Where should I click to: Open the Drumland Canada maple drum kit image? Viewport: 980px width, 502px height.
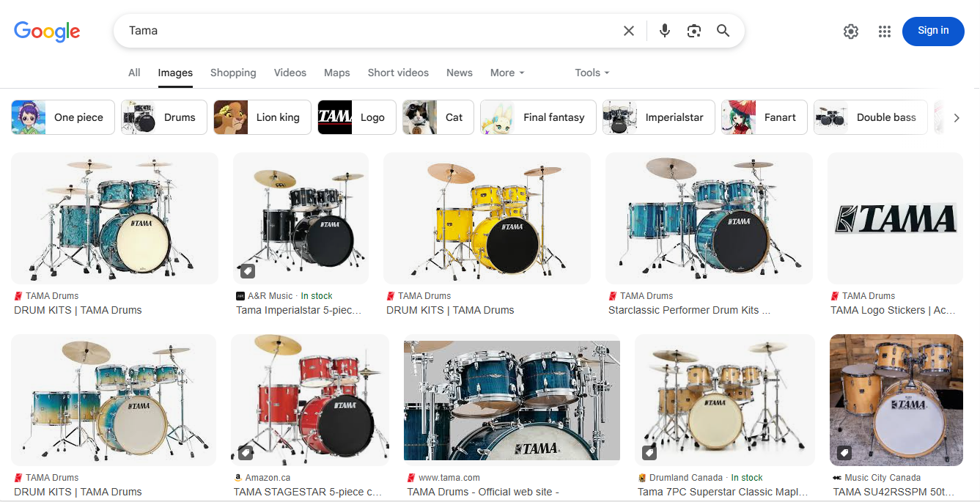click(725, 400)
